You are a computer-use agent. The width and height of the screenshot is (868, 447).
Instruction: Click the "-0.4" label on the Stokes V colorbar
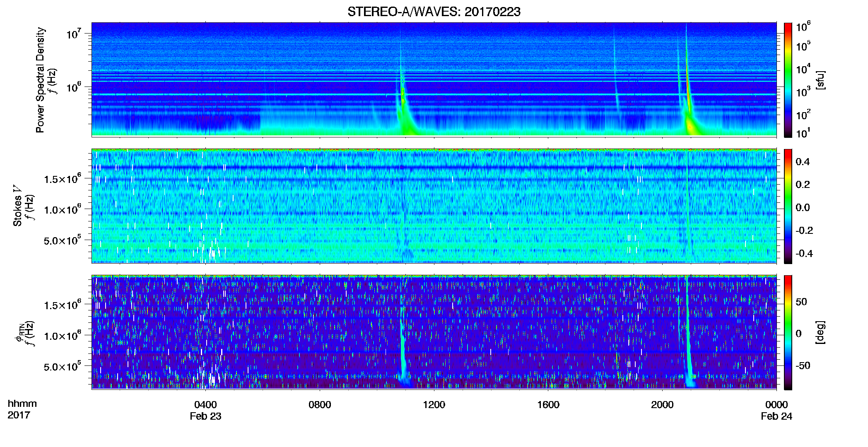click(804, 253)
